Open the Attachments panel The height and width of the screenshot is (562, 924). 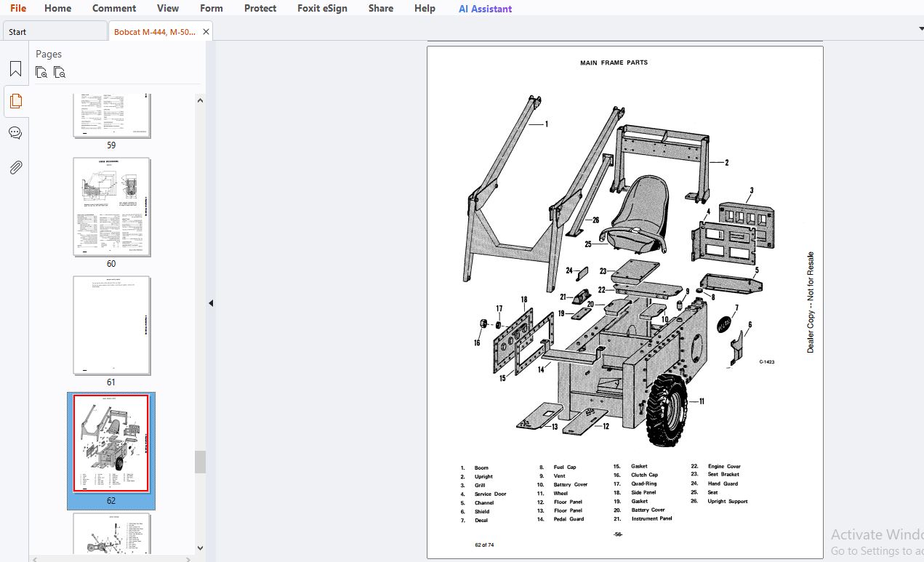(x=15, y=167)
